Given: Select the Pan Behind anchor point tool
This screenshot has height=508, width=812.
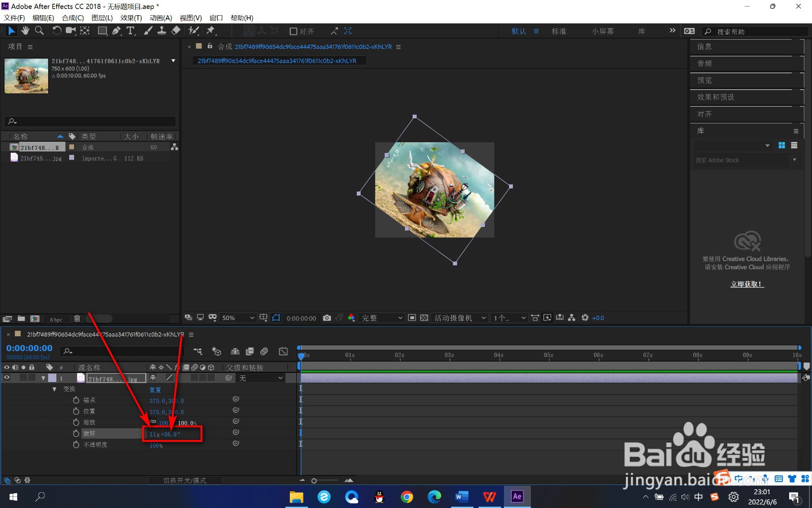Looking at the screenshot, I should (x=85, y=30).
